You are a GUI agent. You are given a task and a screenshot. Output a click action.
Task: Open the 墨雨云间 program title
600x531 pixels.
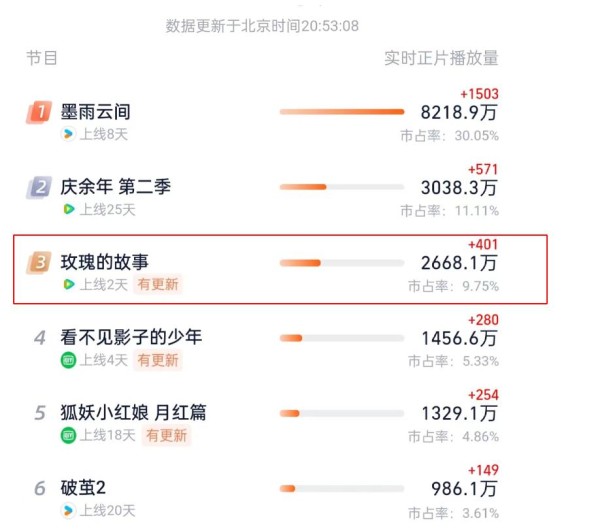tap(95, 111)
